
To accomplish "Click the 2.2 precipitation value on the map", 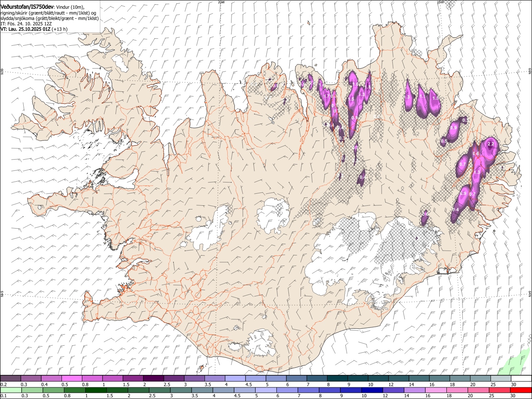I will click(x=491, y=144).
